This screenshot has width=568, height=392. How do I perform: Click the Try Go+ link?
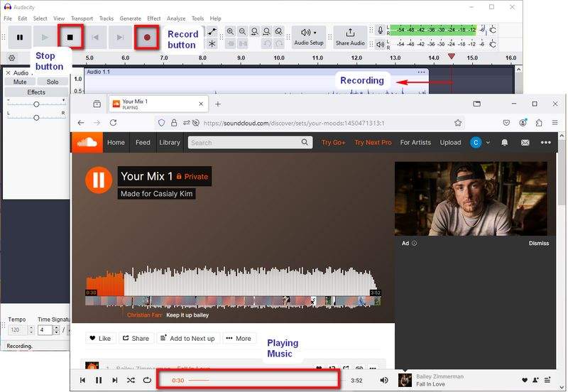coord(333,142)
